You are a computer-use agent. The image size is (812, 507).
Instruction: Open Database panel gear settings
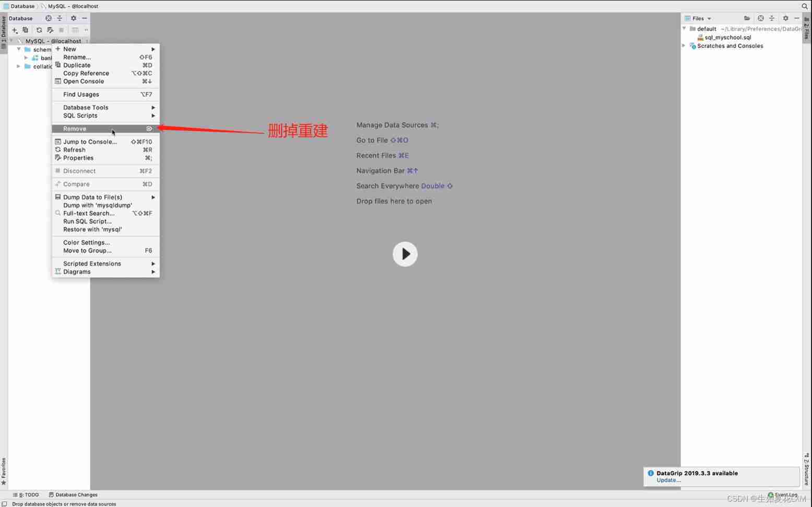74,18
